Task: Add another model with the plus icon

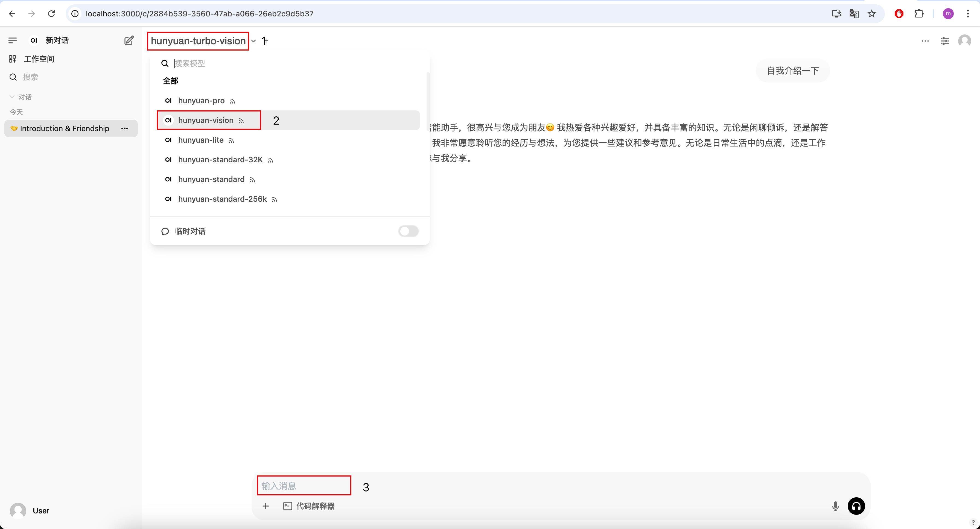Action: tap(266, 41)
